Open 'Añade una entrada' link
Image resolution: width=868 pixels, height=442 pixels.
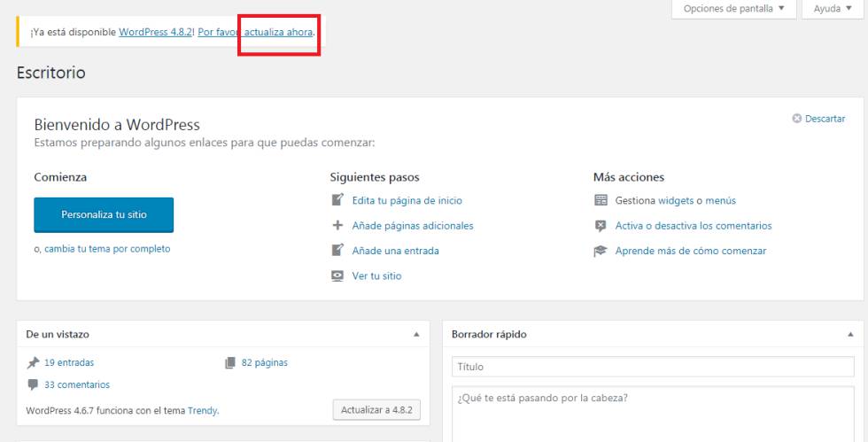click(x=395, y=251)
